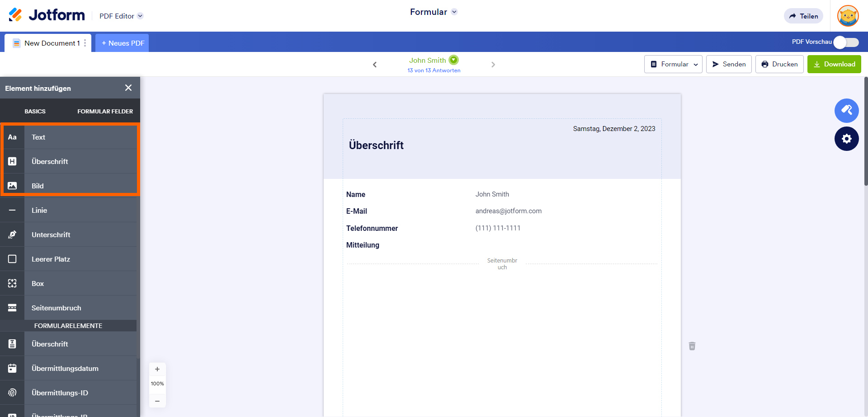Click the Jotform logo
The height and width of the screenshot is (417, 868).
click(47, 15)
